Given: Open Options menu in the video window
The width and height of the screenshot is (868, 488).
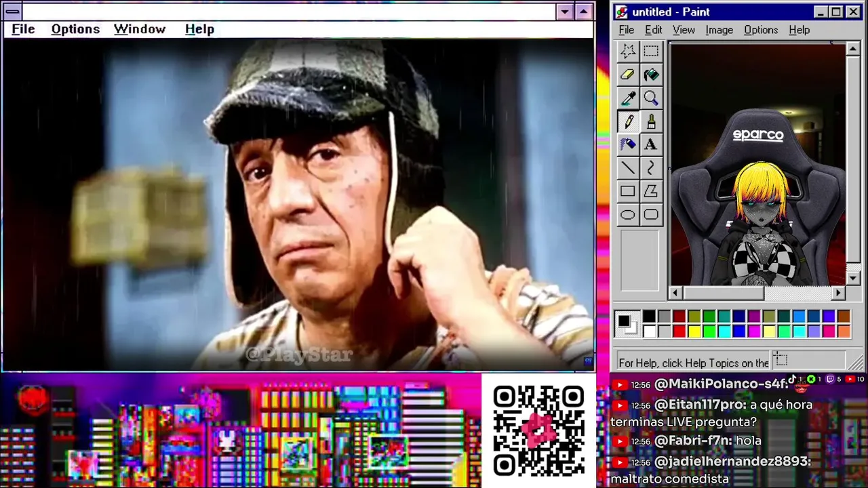Looking at the screenshot, I should tap(75, 29).
